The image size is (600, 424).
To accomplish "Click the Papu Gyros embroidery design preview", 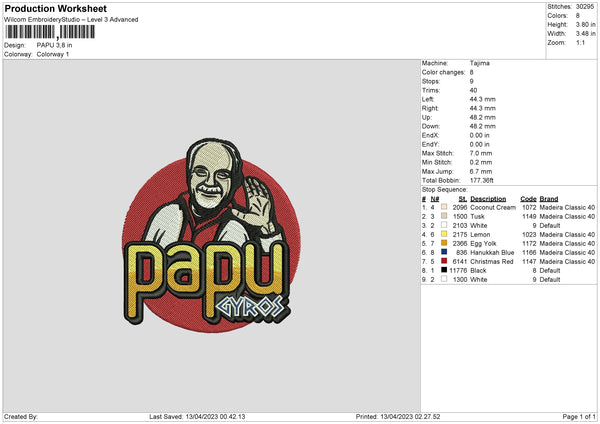I will click(x=211, y=235).
